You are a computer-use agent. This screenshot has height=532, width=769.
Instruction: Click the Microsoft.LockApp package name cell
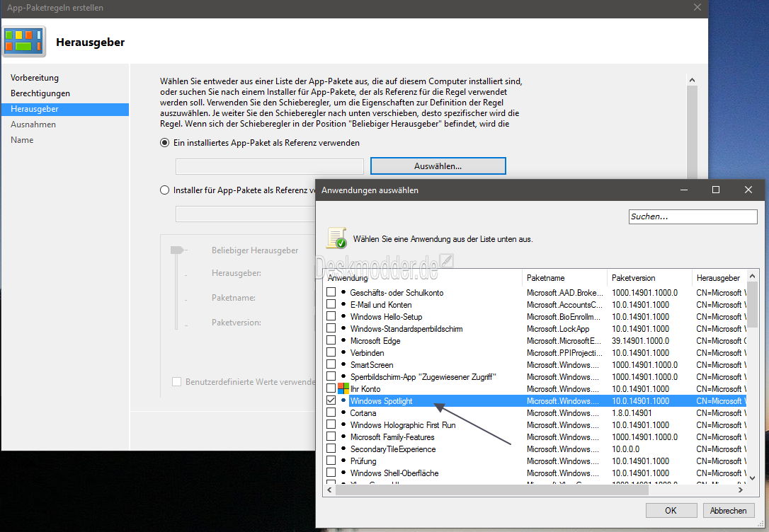[x=558, y=329]
